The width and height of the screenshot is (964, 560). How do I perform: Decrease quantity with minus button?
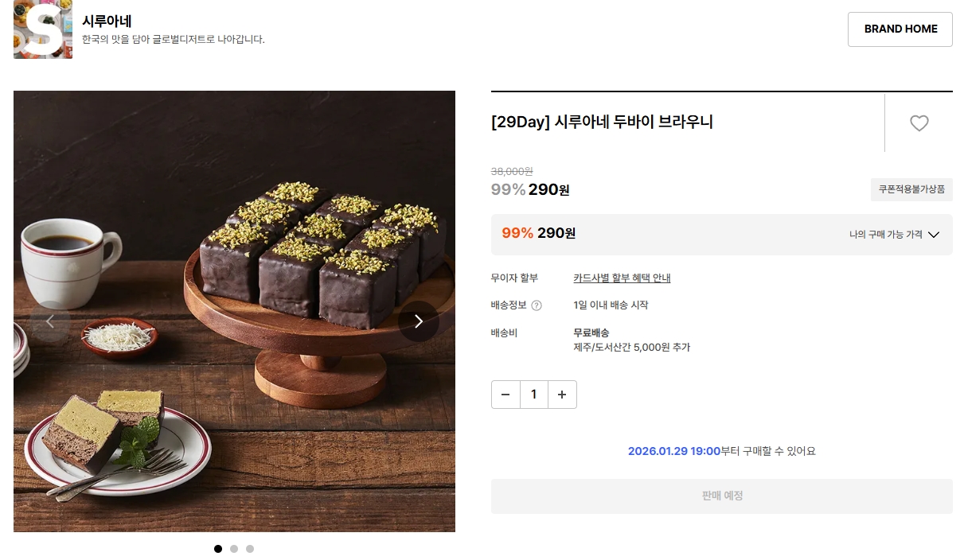click(x=505, y=395)
